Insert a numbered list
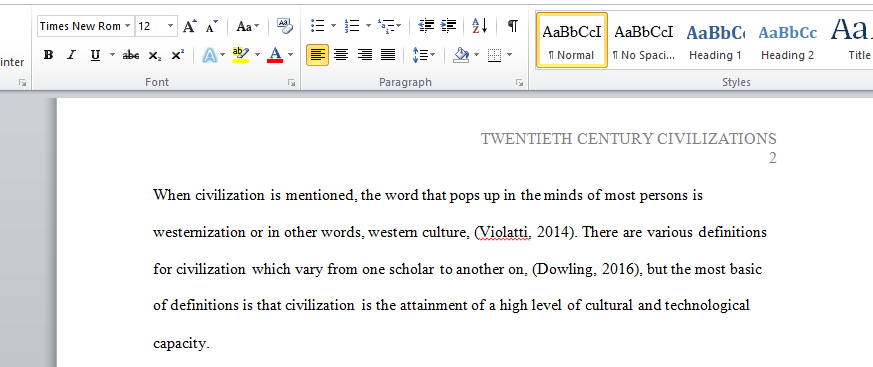 [x=352, y=26]
